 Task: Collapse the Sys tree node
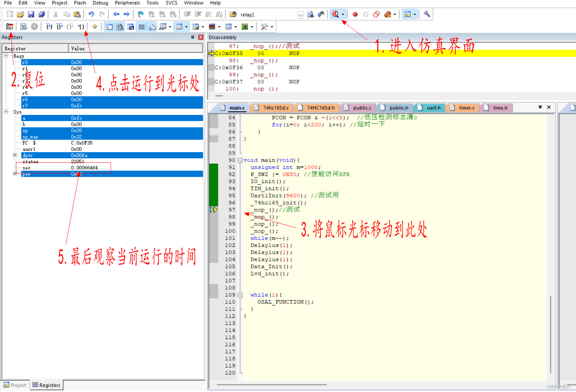tap(6, 112)
